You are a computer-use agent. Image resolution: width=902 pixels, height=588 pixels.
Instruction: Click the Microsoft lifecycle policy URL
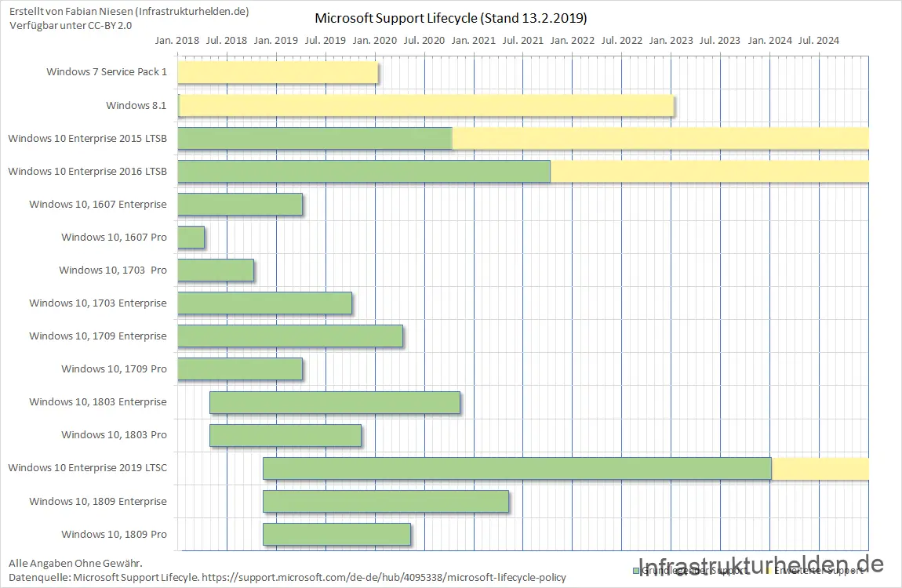tap(384, 578)
